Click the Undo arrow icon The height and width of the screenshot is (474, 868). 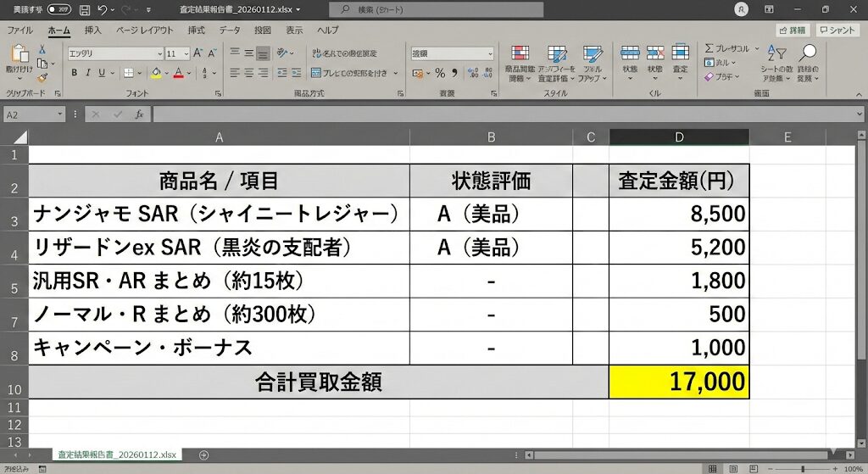point(103,10)
